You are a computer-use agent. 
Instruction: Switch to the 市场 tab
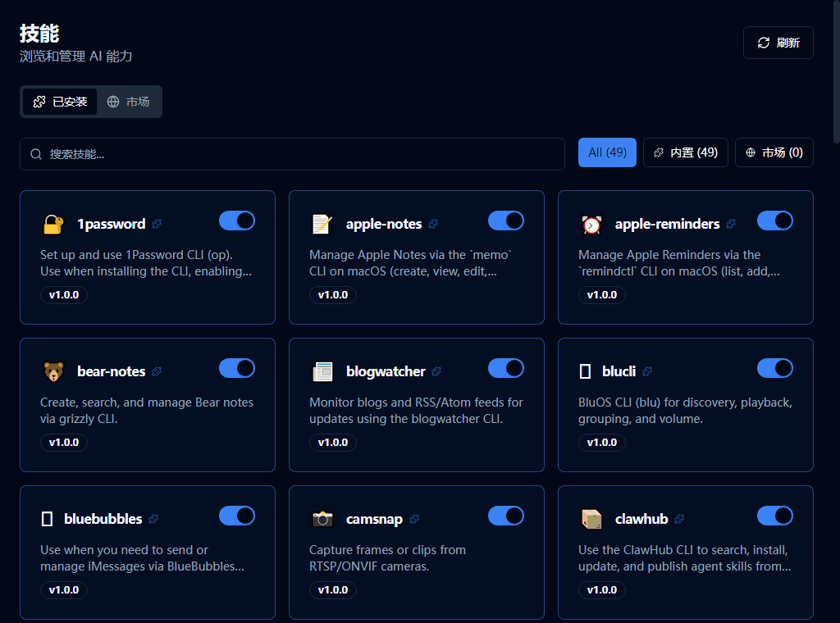click(129, 102)
